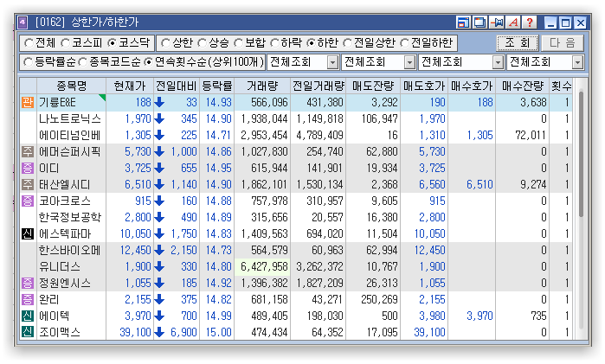Viewport: 605px width, 364px height.
Task: Open the 전체조회 dropdown next to 연속횟수순
Action: coord(332,62)
